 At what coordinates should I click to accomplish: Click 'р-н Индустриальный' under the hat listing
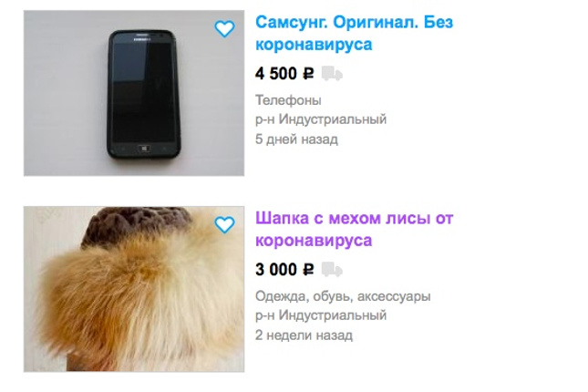[x=321, y=315]
